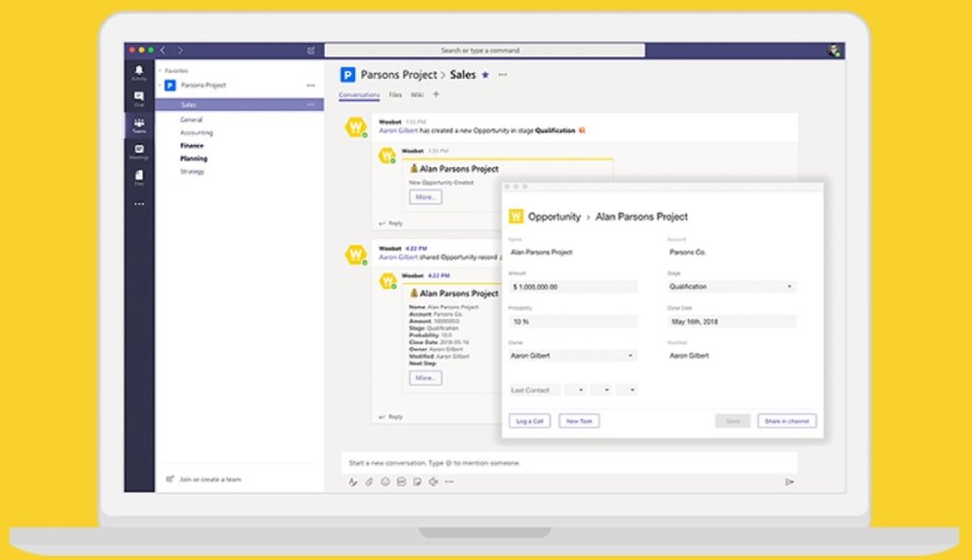Reply to the 4:22 PM Wooobot thread

coord(391,417)
